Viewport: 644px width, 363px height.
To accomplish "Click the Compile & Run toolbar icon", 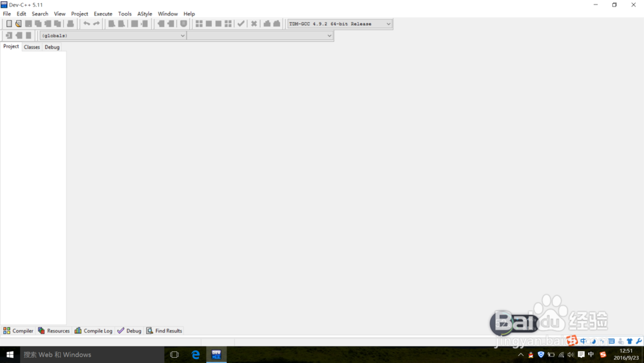I will tap(218, 24).
